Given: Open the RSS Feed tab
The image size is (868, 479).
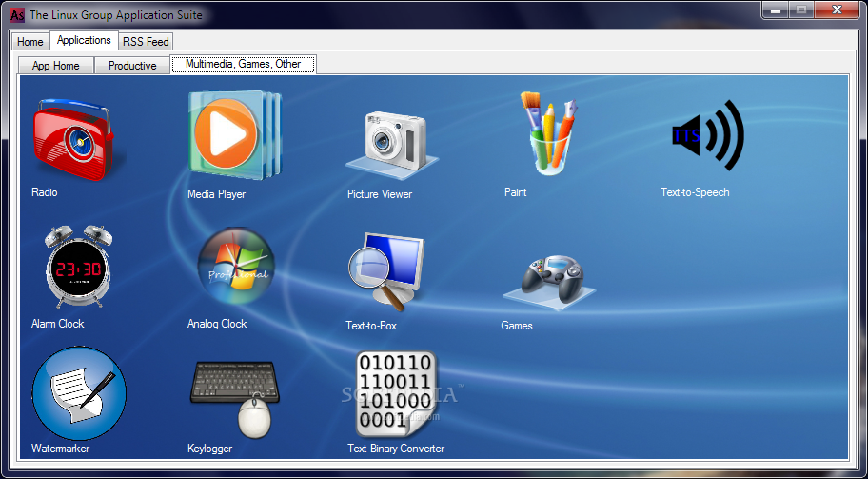Looking at the screenshot, I should coord(147,42).
